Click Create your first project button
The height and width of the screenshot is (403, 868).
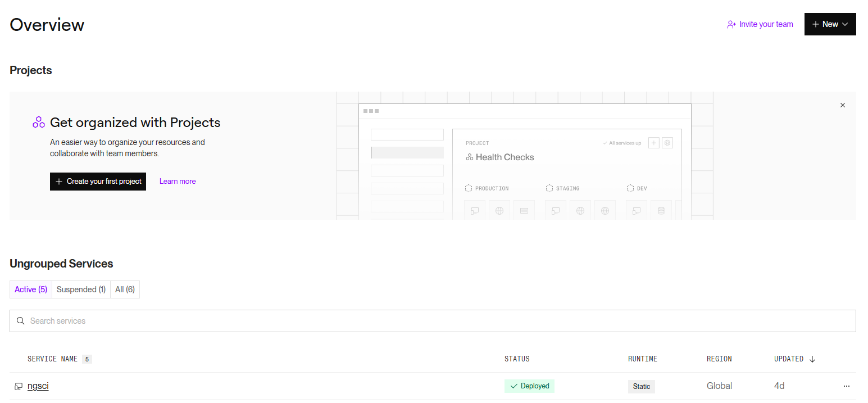coord(98,182)
